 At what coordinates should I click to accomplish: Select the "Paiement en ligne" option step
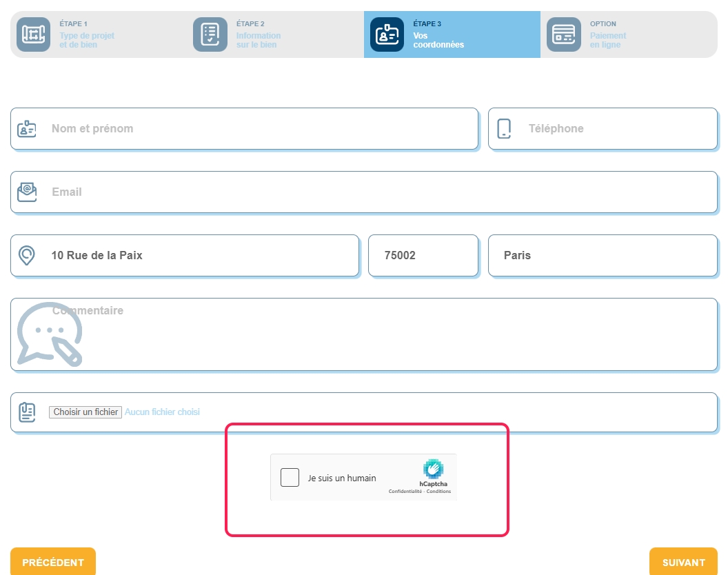point(608,40)
